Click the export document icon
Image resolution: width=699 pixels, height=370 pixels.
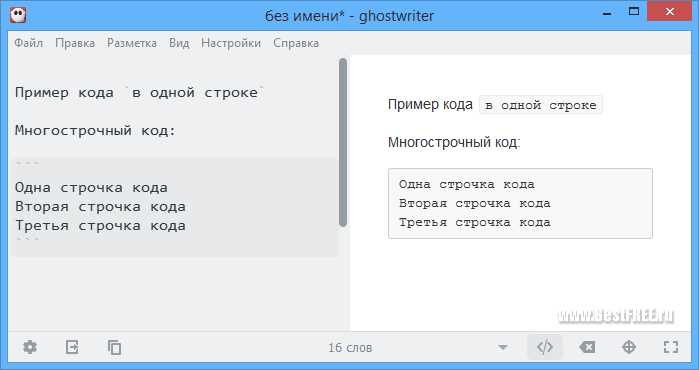point(72,347)
